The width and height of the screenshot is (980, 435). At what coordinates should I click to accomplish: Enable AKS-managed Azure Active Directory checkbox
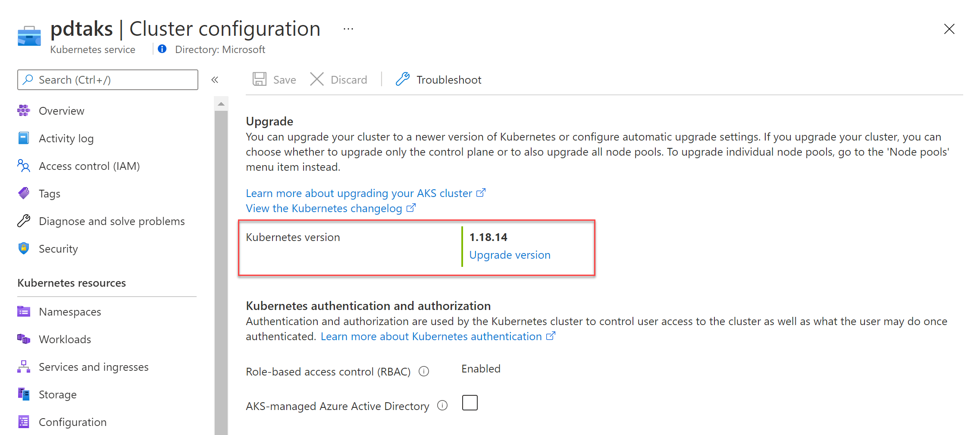click(470, 403)
